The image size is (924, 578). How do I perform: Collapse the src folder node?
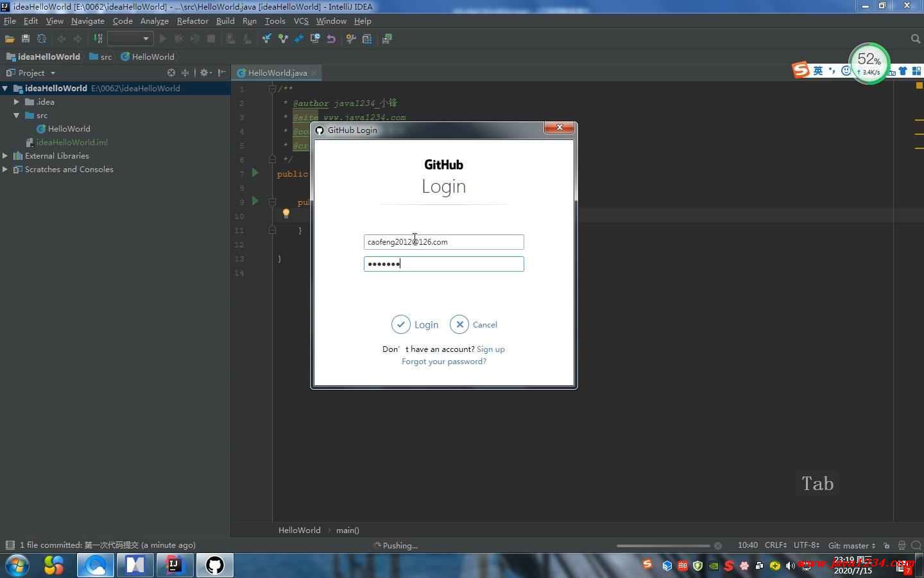click(x=17, y=116)
